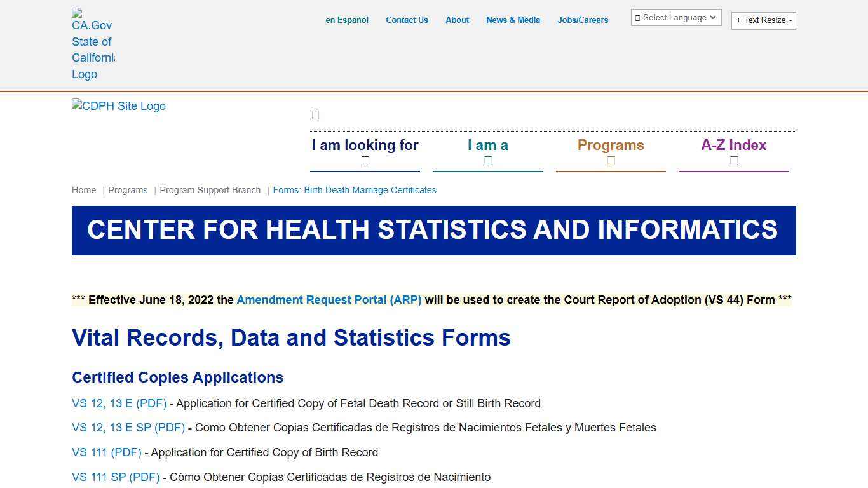The width and height of the screenshot is (868, 488).
Task: Open the Amendment Request Portal (ARP) link
Action: tap(329, 300)
